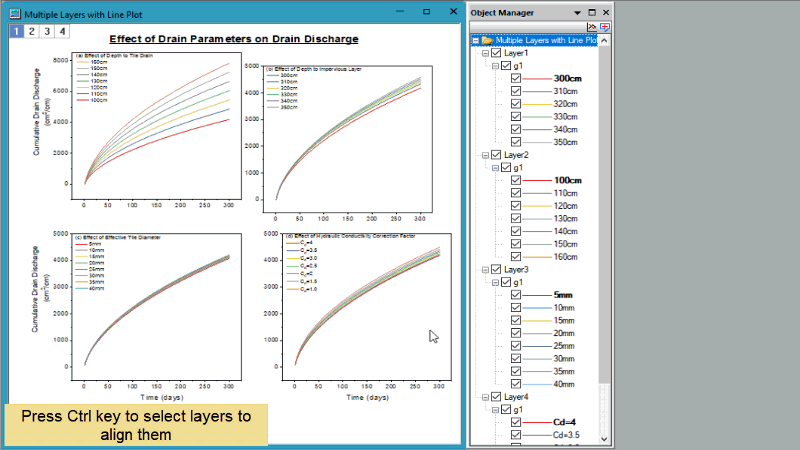Open the Object Manager panel options arrow
Viewport: 800px width, 450px height.
[578, 12]
